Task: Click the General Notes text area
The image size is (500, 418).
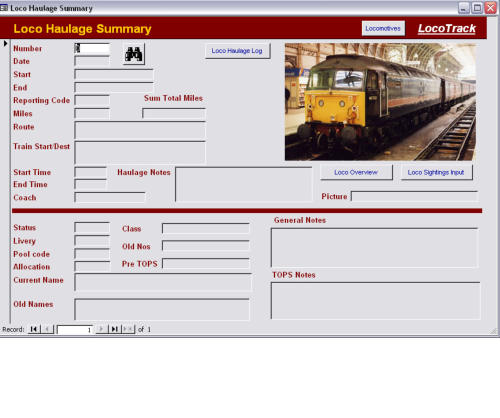Action: pos(375,248)
